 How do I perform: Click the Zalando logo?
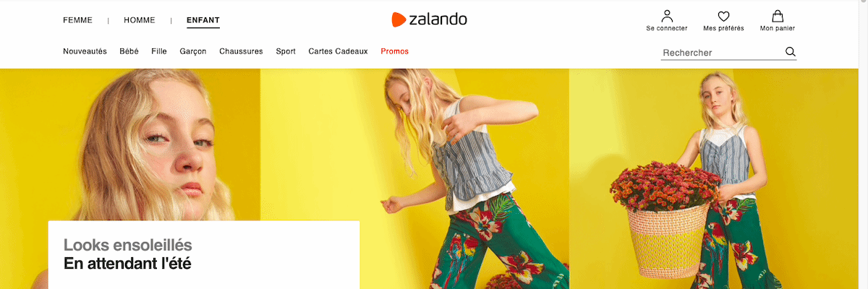coord(429,20)
